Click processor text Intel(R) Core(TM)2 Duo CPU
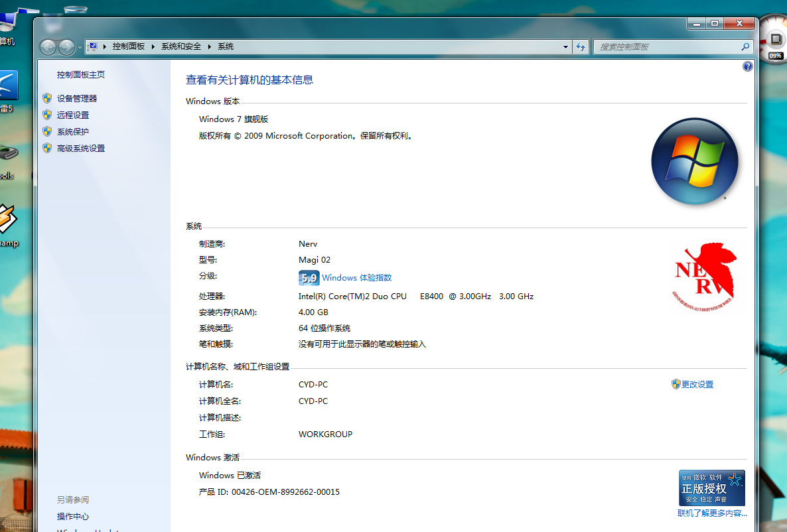Viewport: 787px width, 532px height. click(x=352, y=296)
